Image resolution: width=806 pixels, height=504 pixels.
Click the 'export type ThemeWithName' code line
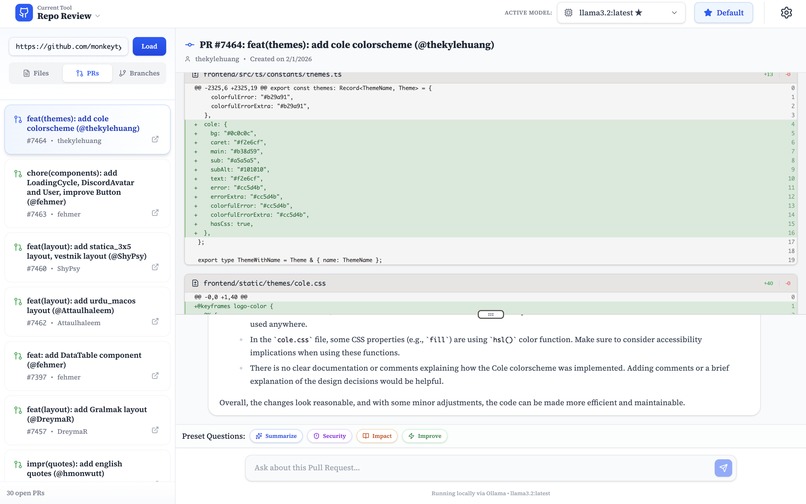click(x=490, y=260)
